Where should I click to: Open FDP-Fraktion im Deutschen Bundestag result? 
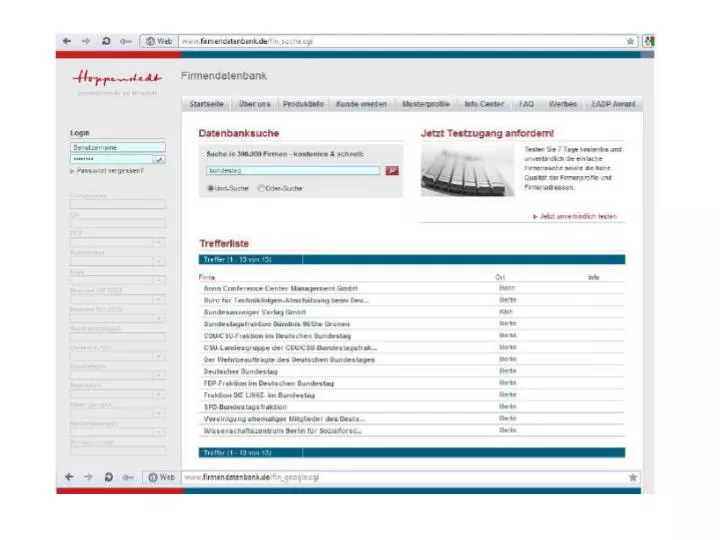click(269, 383)
